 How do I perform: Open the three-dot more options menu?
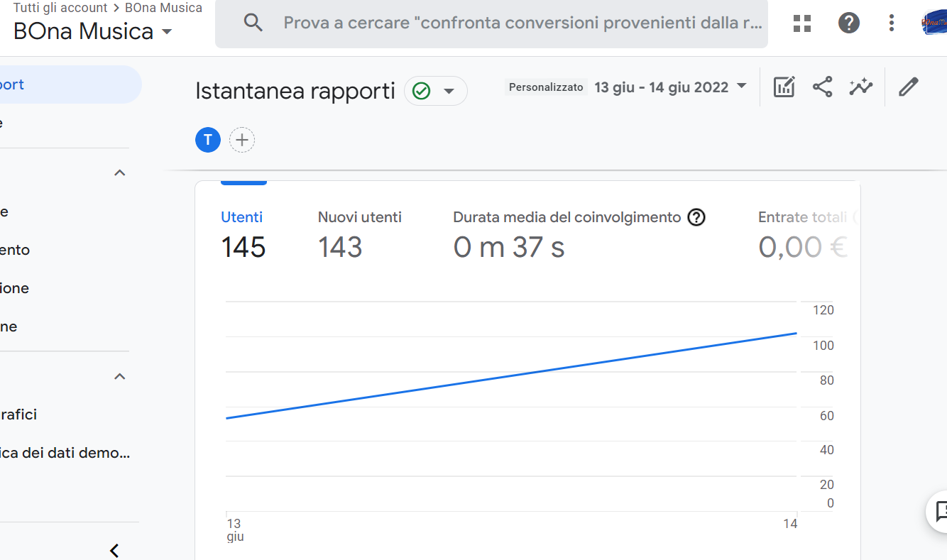(892, 23)
